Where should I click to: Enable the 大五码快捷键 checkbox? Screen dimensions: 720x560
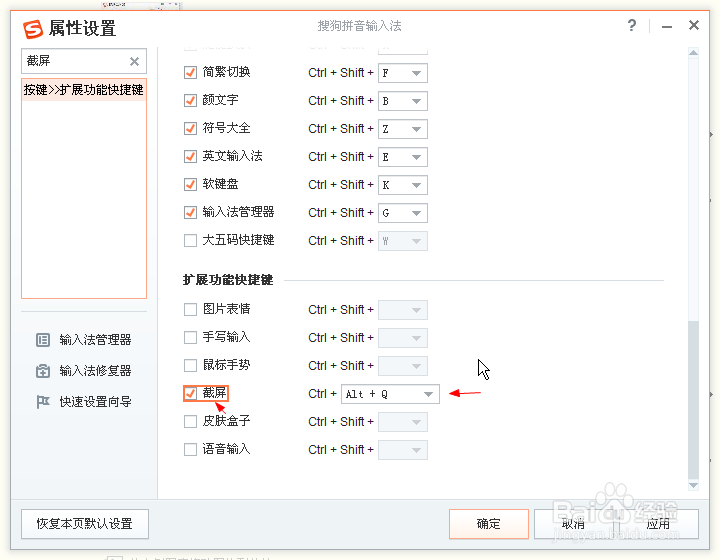pyautogui.click(x=190, y=241)
